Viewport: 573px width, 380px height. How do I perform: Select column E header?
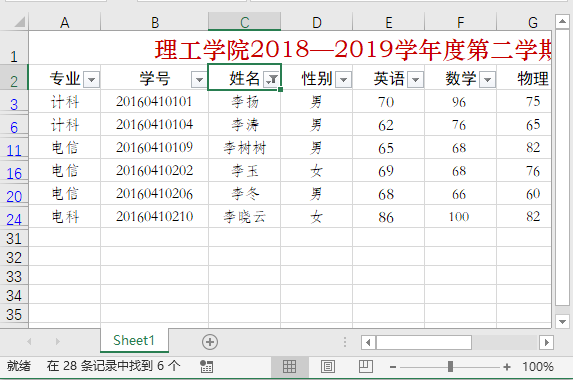coord(389,23)
